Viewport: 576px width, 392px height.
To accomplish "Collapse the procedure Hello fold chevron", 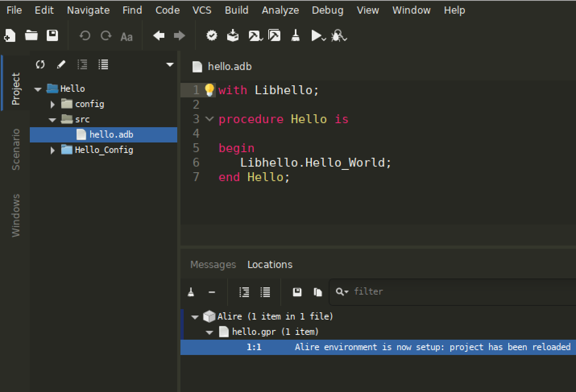I will click(x=209, y=119).
